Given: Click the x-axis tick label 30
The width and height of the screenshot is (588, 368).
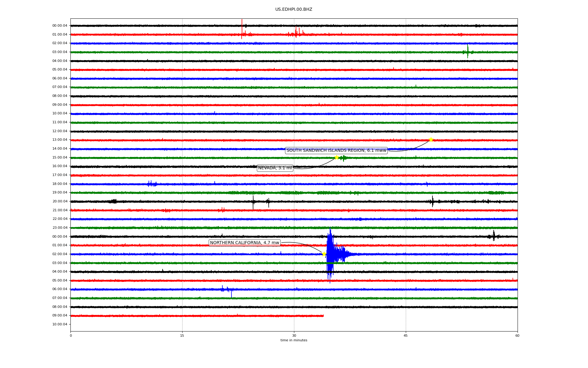Looking at the screenshot, I should coord(294,335).
